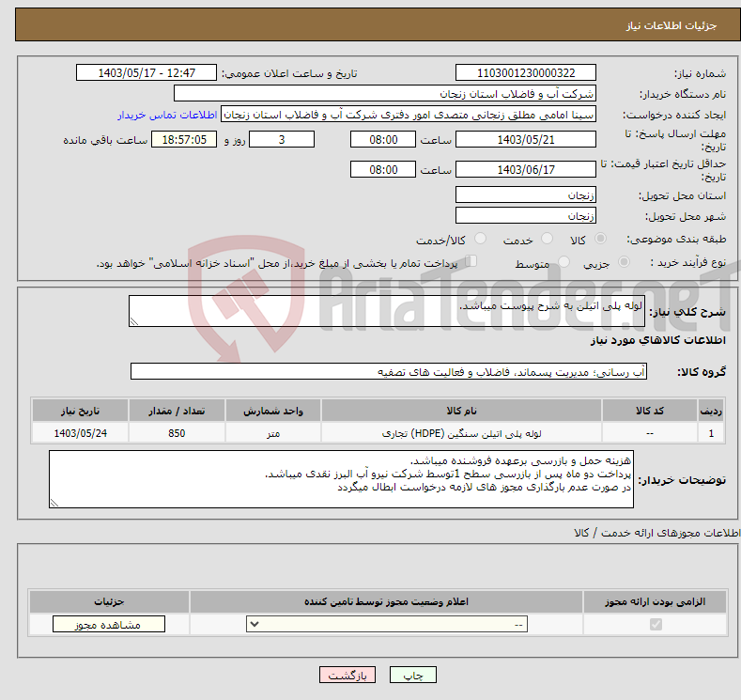The image size is (741, 700).
Task: Select the متوسط purchase type radio
Action: coord(563,262)
